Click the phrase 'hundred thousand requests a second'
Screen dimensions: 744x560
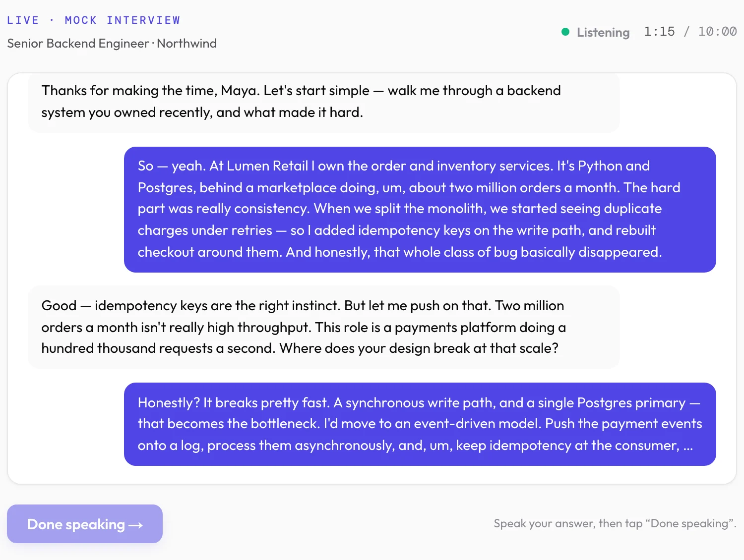[158, 348]
